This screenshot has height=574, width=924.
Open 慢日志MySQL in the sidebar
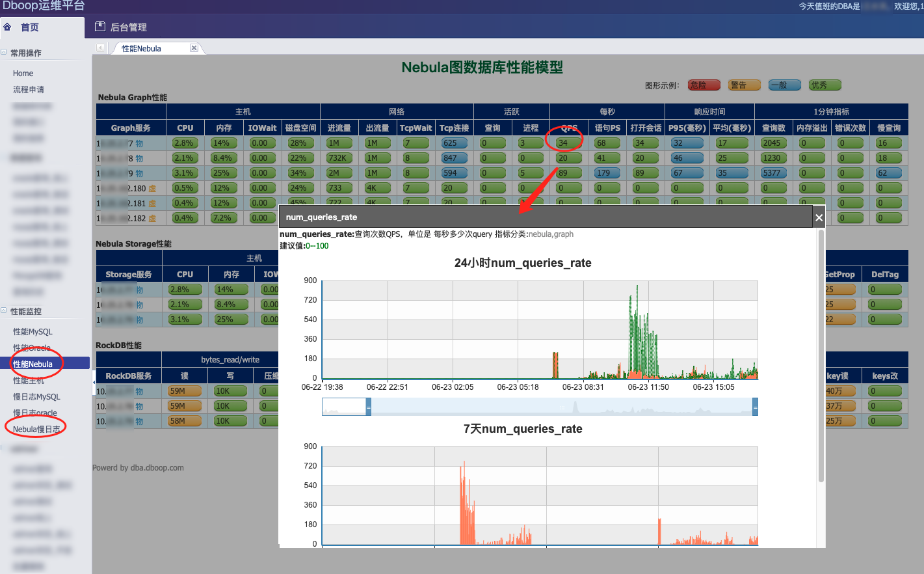(x=37, y=397)
